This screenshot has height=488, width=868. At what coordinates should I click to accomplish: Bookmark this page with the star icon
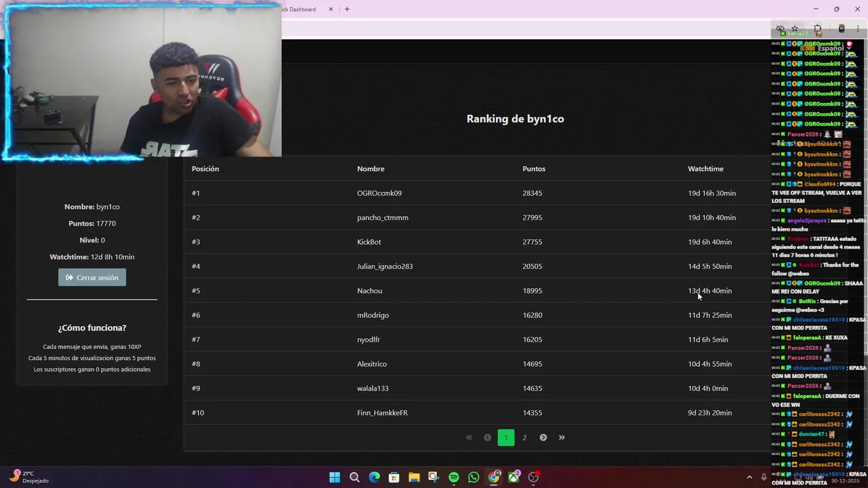click(x=795, y=28)
